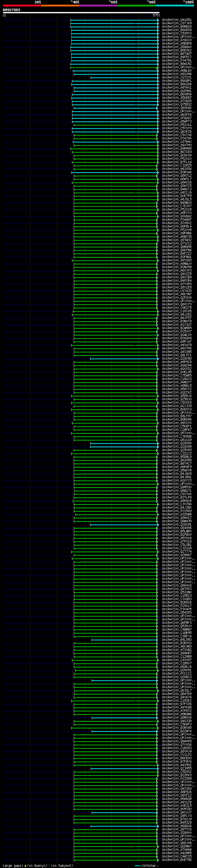This screenshot has height=868, width=197.
Task: Click the short cyan bar for UniRef100_C6T2V1
Action: (125, 78)
